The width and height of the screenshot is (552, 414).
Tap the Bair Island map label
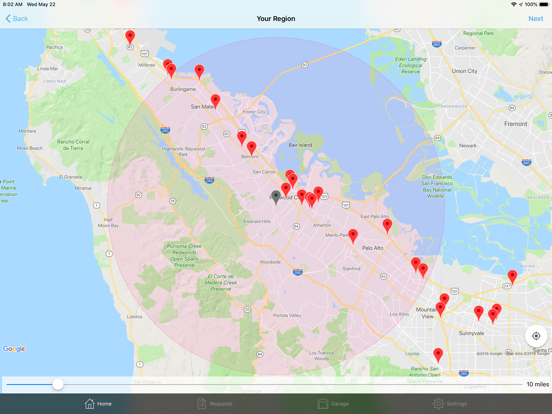pos(300,145)
